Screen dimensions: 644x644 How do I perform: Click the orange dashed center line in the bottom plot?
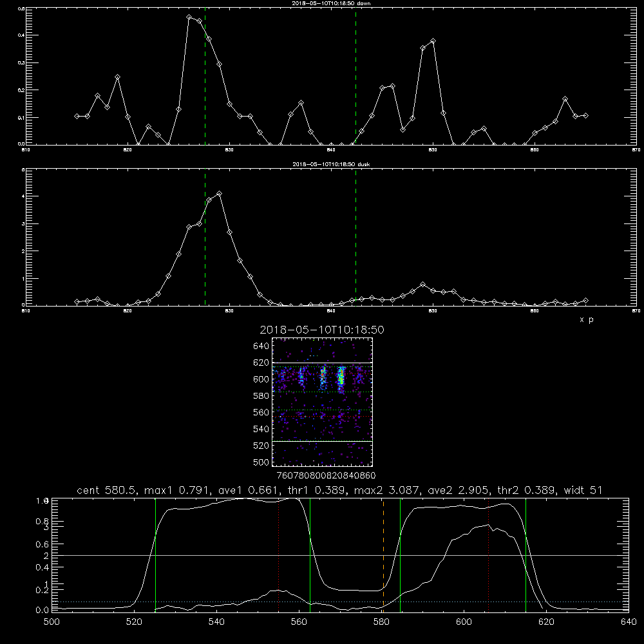[383, 554]
